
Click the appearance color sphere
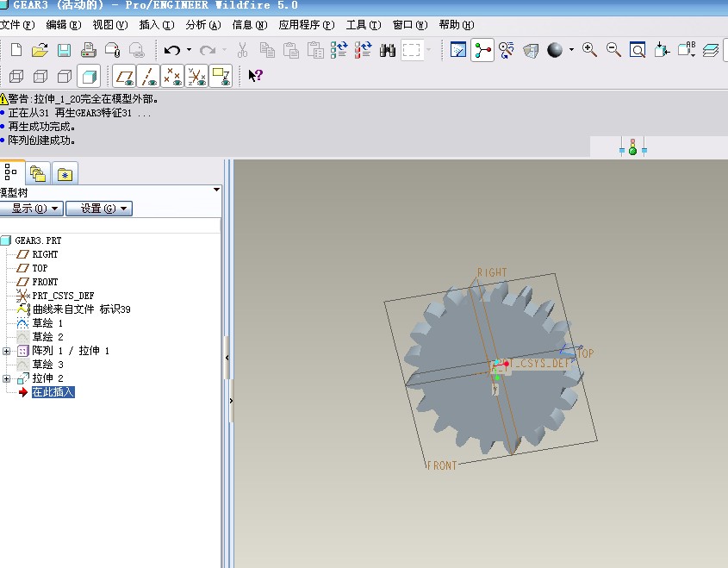554,50
